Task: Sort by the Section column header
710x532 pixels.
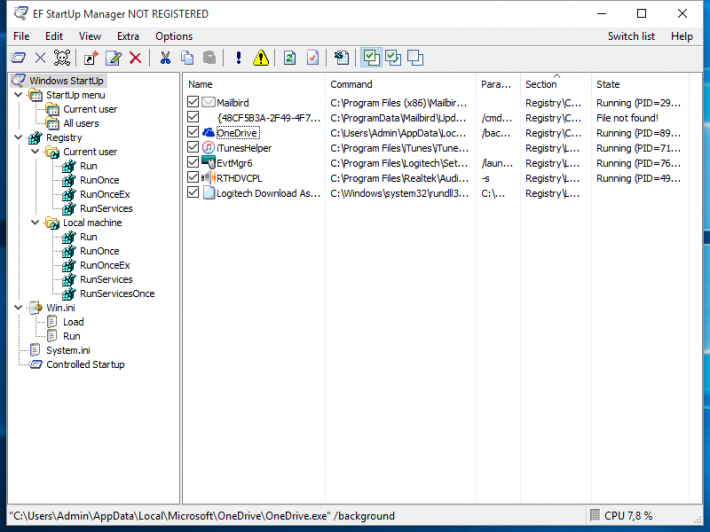Action: [556, 84]
